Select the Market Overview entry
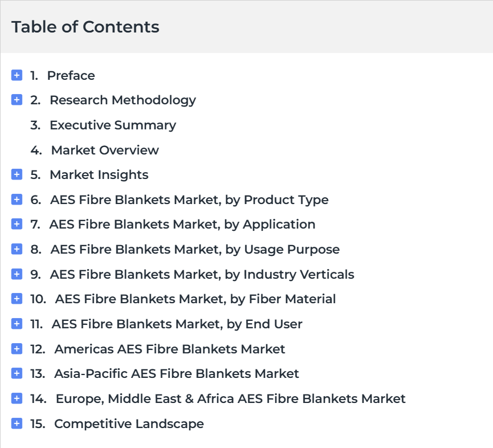Viewport: 493px width, 448px height. point(105,150)
